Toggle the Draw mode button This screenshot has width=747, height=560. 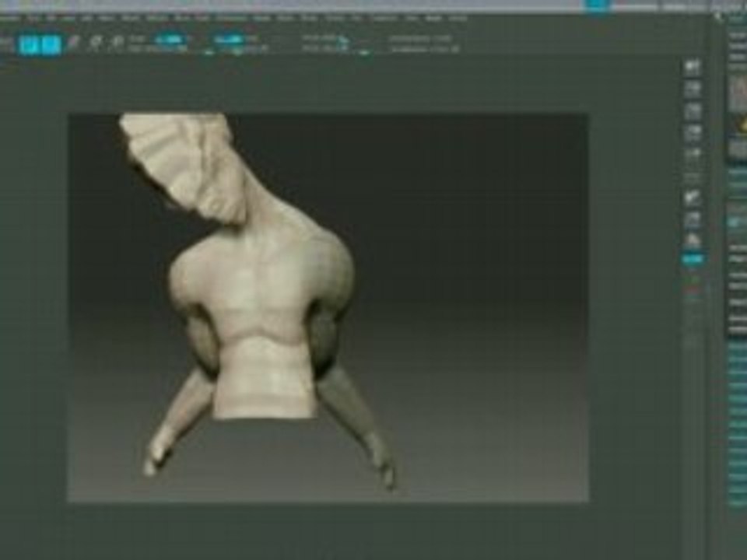point(51,44)
